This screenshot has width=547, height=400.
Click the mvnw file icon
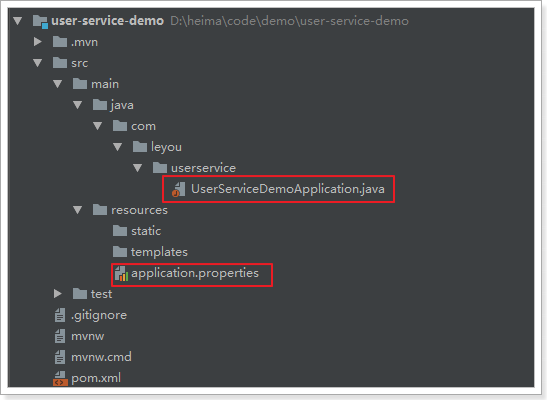(60, 336)
